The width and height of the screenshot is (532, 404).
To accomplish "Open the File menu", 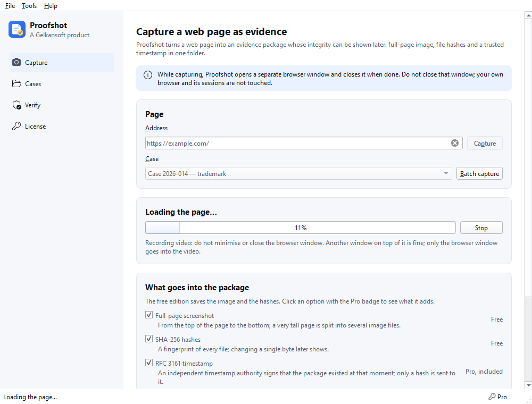I will click(10, 6).
